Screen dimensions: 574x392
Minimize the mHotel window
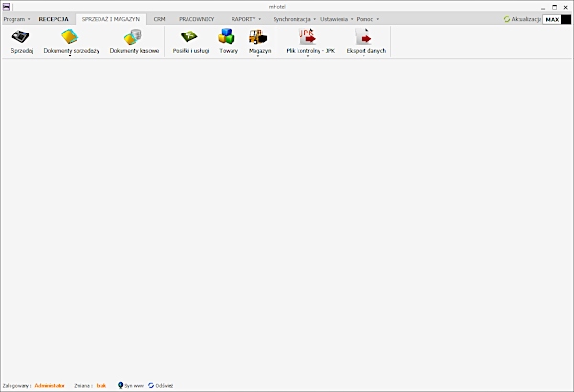pos(543,7)
